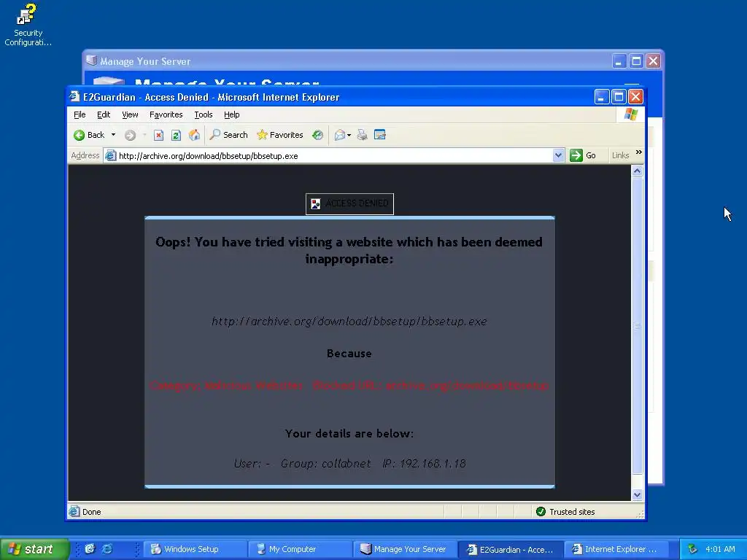Screen dimensions: 747x560
Task: Click the red Category Malicious Websites text
Action: click(349, 386)
